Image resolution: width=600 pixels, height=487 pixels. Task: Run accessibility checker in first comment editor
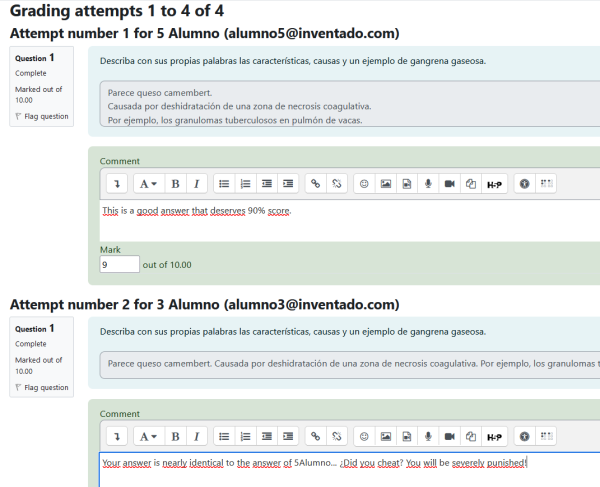point(524,184)
